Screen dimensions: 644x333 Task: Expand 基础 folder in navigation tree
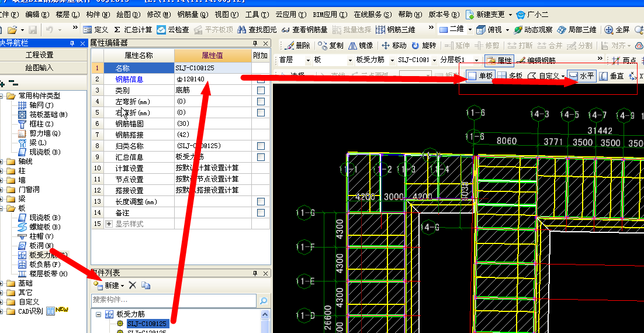(x=1, y=283)
